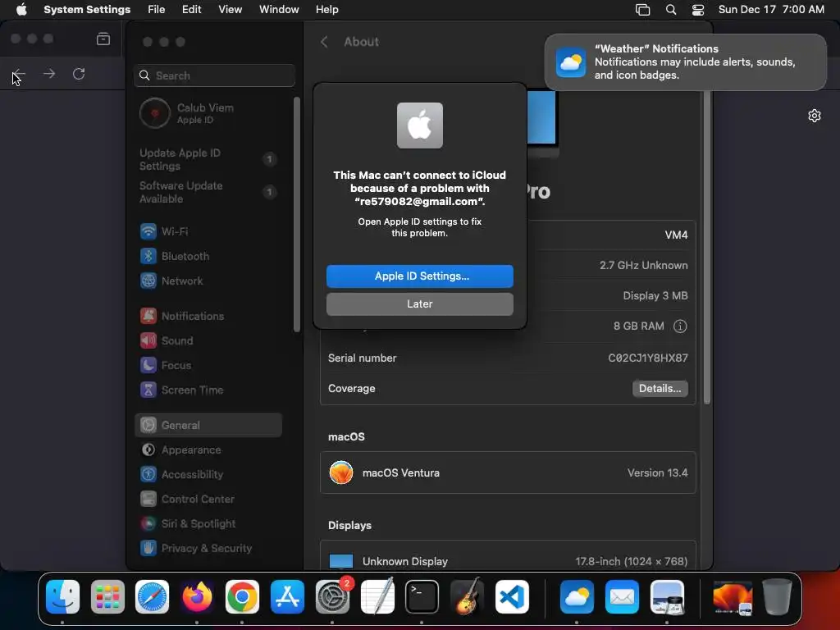Click archive box icon in background window

tap(103, 39)
